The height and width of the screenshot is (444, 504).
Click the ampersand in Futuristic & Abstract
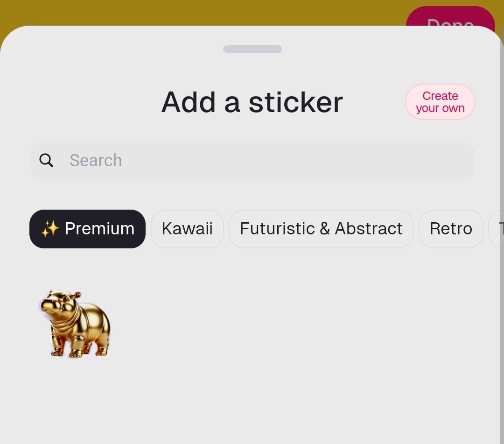coord(325,229)
